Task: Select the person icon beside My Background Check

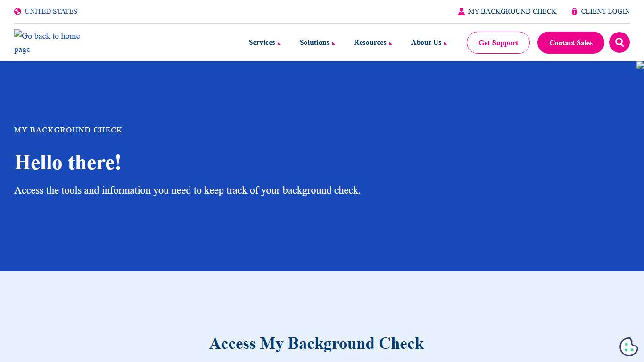Action: tap(461, 11)
